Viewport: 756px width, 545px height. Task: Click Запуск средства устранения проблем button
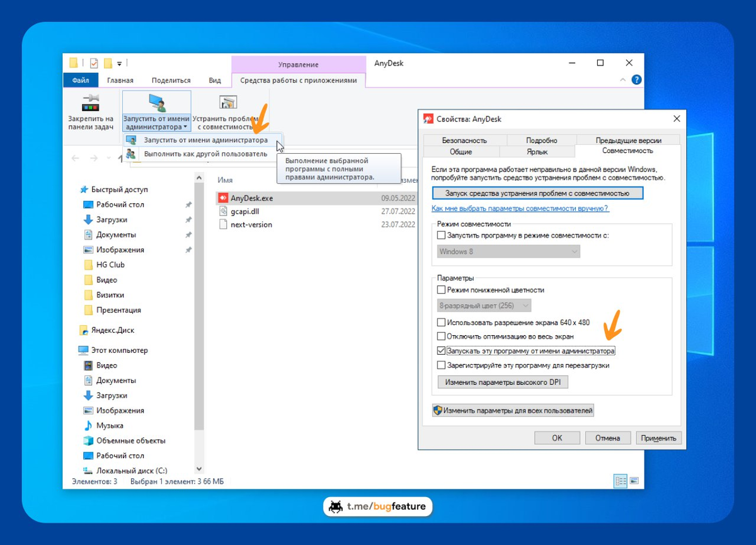click(537, 193)
